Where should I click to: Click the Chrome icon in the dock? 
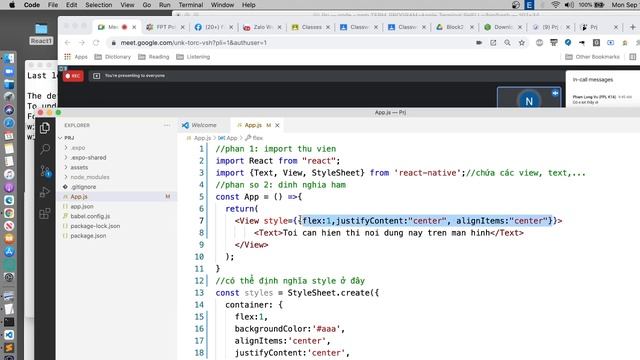[9, 213]
